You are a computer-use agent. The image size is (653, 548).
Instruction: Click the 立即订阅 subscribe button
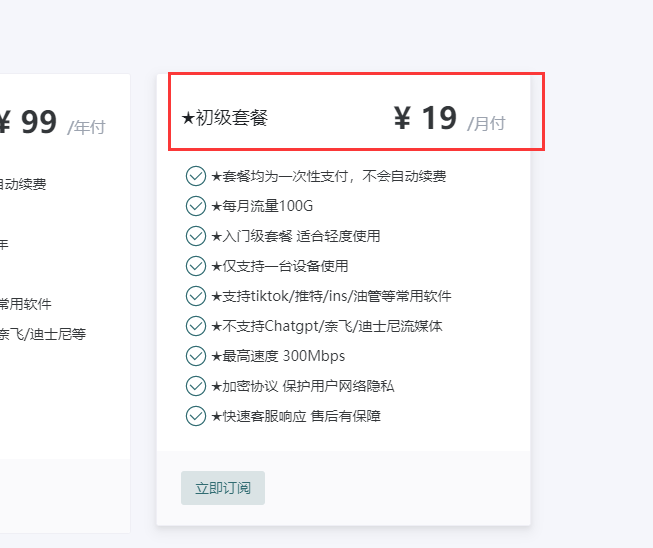[223, 488]
